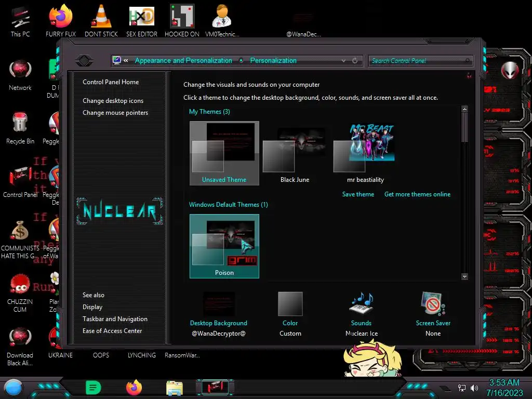The height and width of the screenshot is (399, 532).
Task: Open File Explorer from the taskbar
Action: 175,388
